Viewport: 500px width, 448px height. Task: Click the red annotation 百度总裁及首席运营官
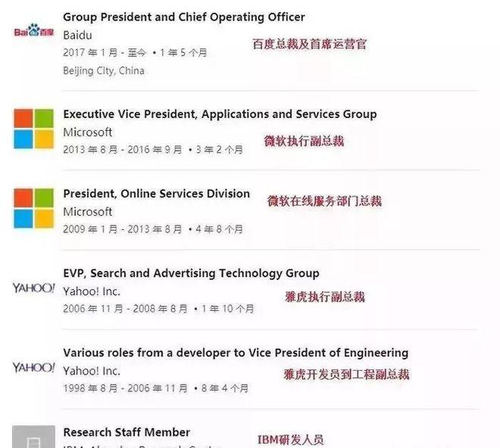(x=309, y=44)
